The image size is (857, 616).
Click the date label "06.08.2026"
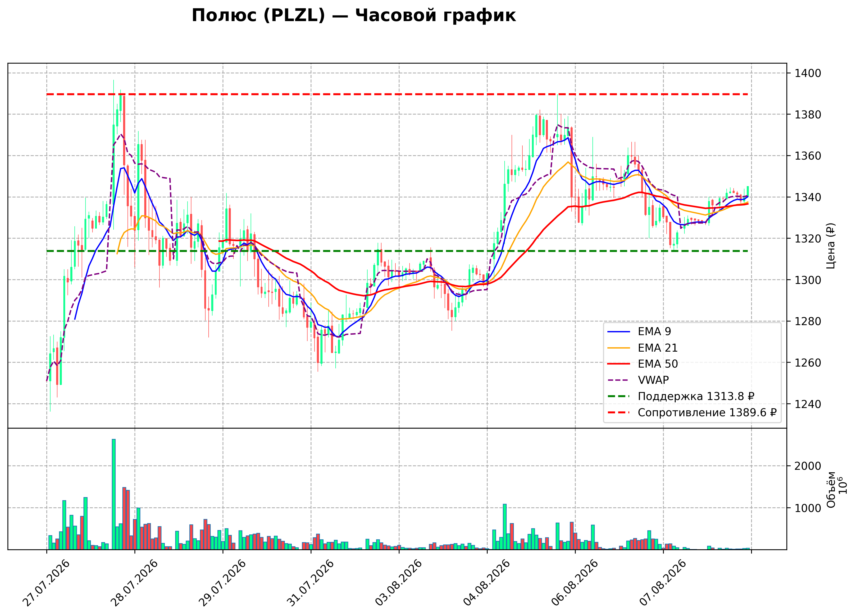click(x=575, y=583)
